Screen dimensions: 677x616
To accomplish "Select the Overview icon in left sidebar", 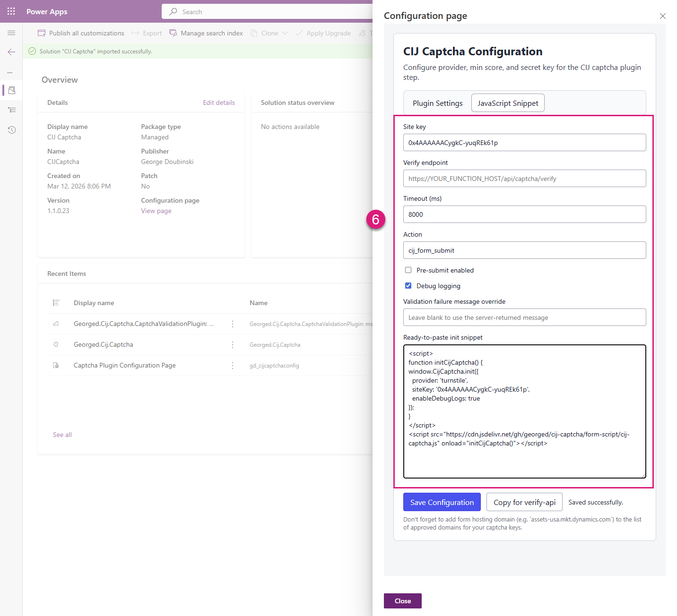I will coord(12,90).
